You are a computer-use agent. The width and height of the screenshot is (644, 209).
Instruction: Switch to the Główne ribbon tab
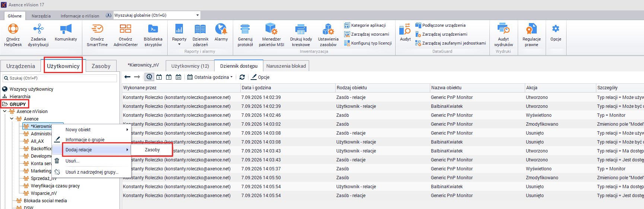point(15,16)
